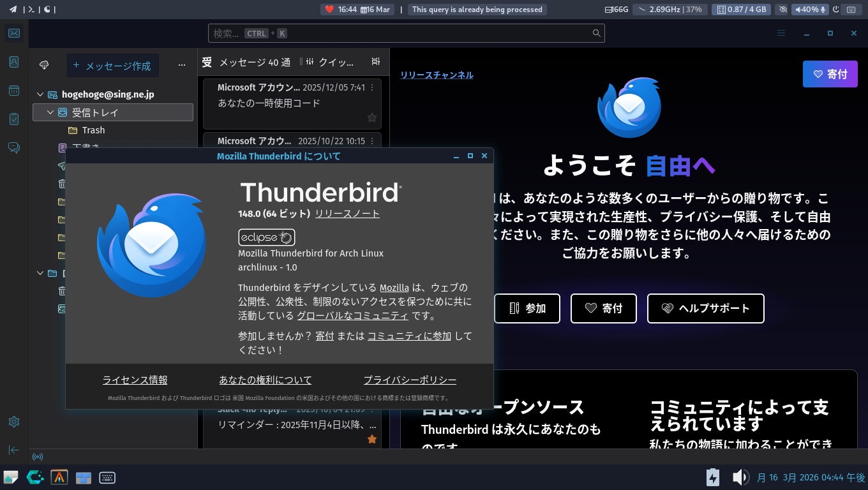
Task: Open the Chat space icon
Action: [x=14, y=148]
